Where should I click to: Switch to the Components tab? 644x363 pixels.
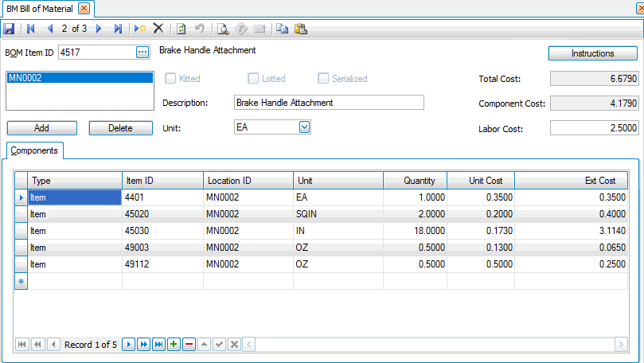point(34,150)
